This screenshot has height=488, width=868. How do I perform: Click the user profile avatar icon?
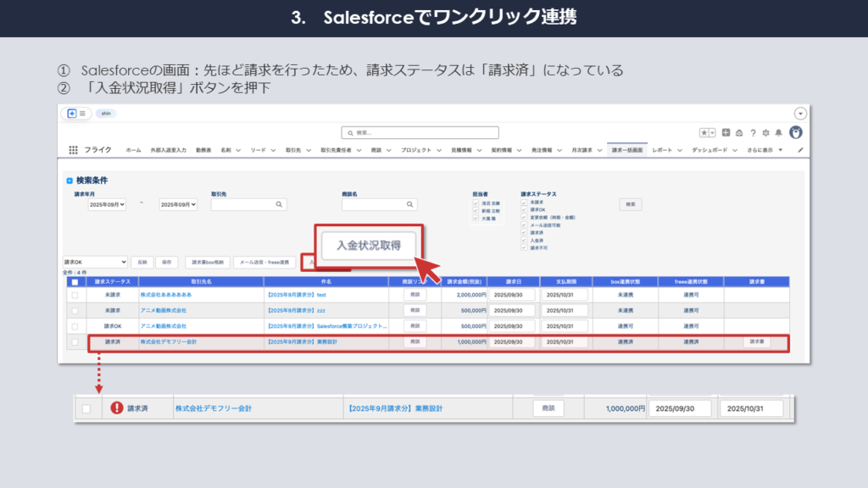795,133
